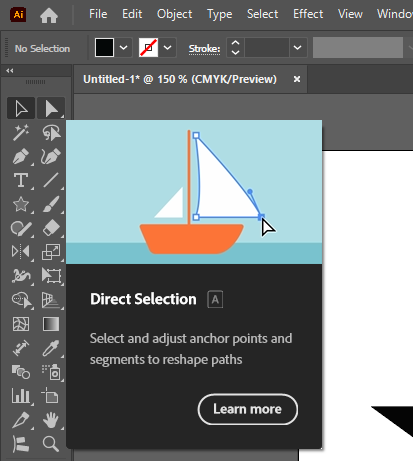Select the Free Transform tool
The width and height of the screenshot is (413, 461).
(x=51, y=276)
